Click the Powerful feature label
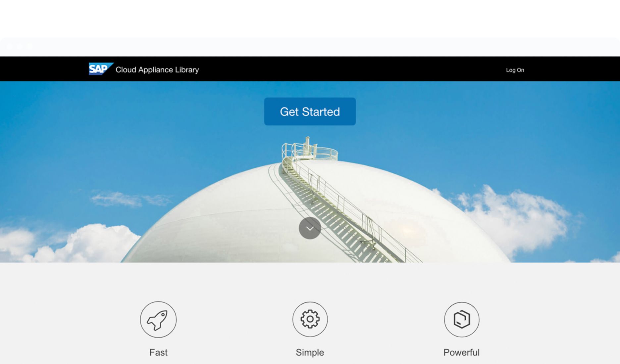This screenshot has height=364, width=620. pos(461,352)
